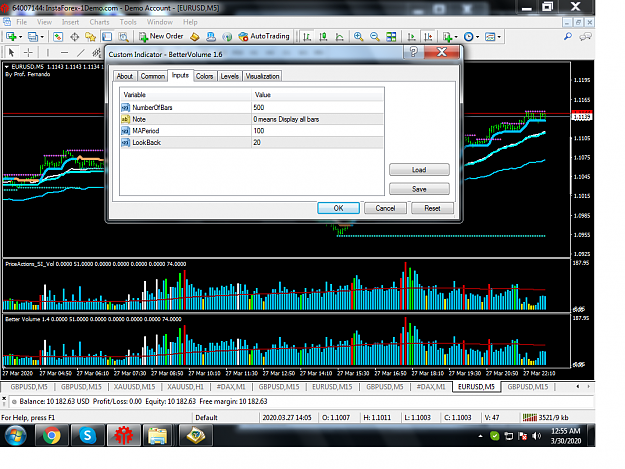
Task: Toggle the Terminal panel icon
Action: click(107, 37)
